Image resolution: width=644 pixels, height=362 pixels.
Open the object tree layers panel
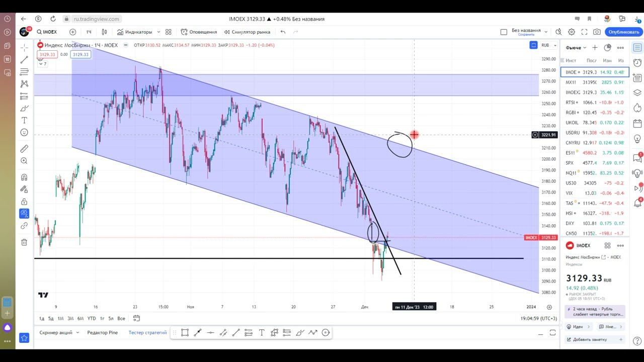click(637, 93)
